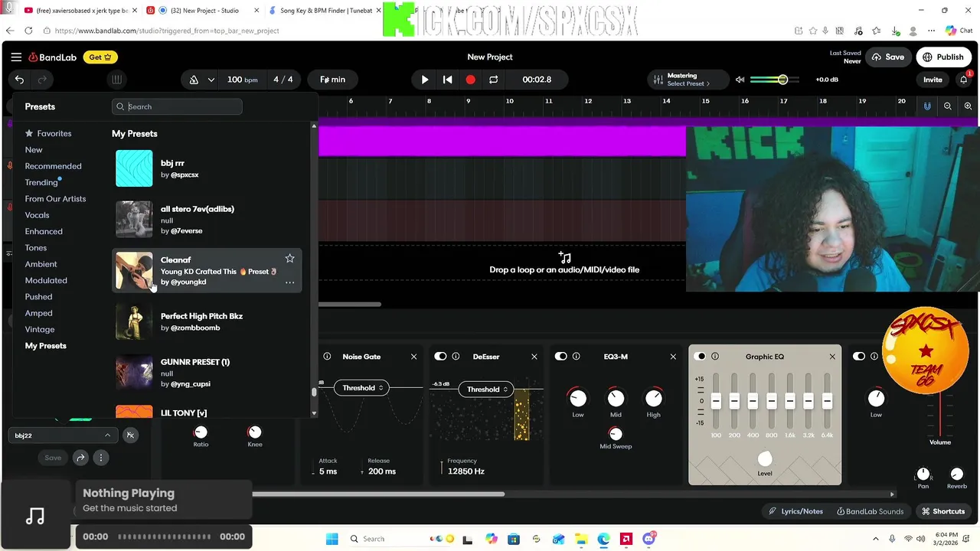Save the project with Save button

tap(887, 57)
